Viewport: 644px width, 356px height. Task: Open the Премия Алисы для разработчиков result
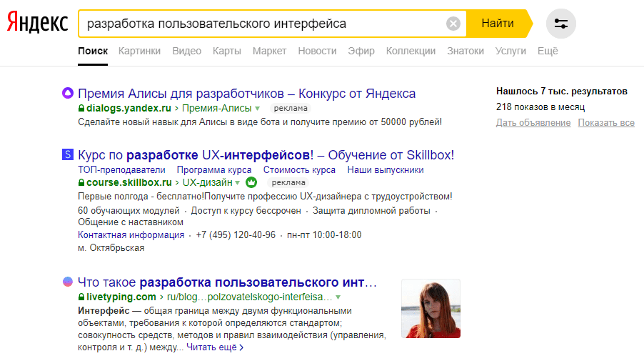pos(246,94)
